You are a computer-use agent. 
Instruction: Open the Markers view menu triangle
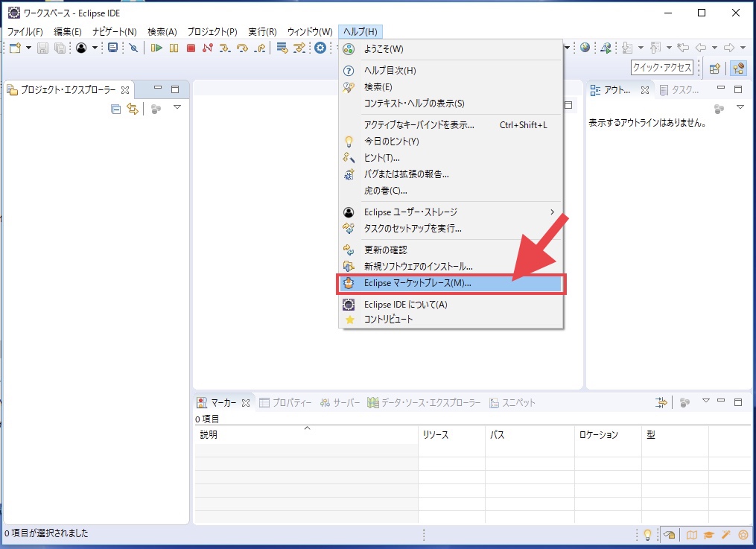click(x=706, y=401)
